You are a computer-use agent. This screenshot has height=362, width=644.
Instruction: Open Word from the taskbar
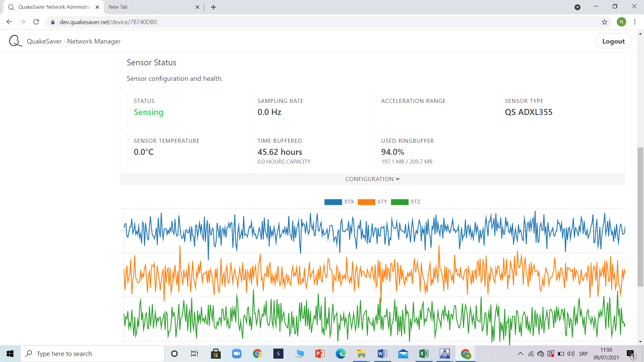[382, 354]
